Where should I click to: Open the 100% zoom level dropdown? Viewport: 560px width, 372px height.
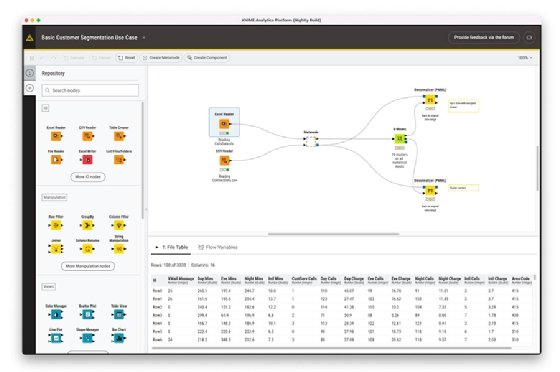pos(525,57)
